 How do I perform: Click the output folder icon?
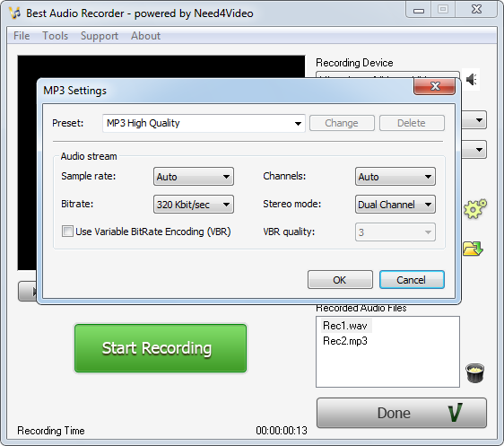click(473, 249)
